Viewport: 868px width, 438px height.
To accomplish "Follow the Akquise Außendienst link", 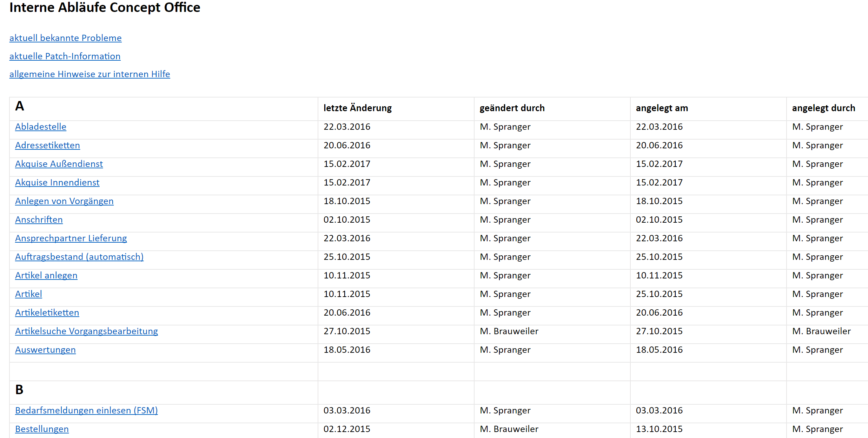I will tap(59, 164).
